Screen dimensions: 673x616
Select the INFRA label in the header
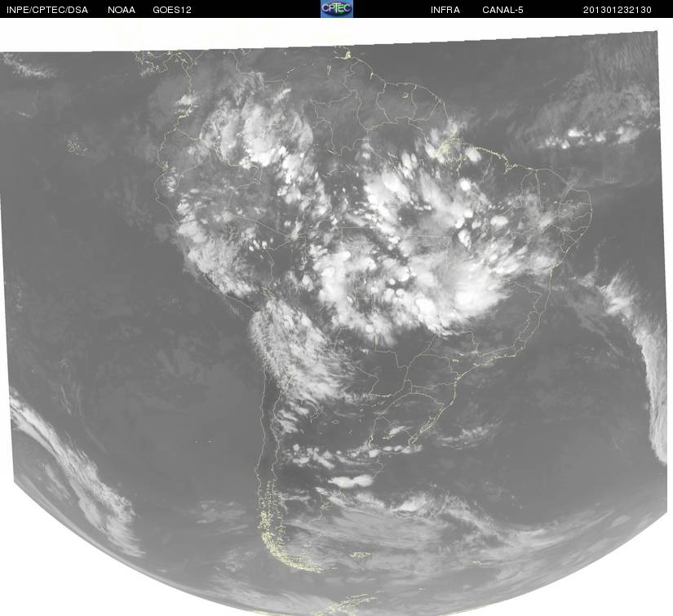tap(445, 10)
